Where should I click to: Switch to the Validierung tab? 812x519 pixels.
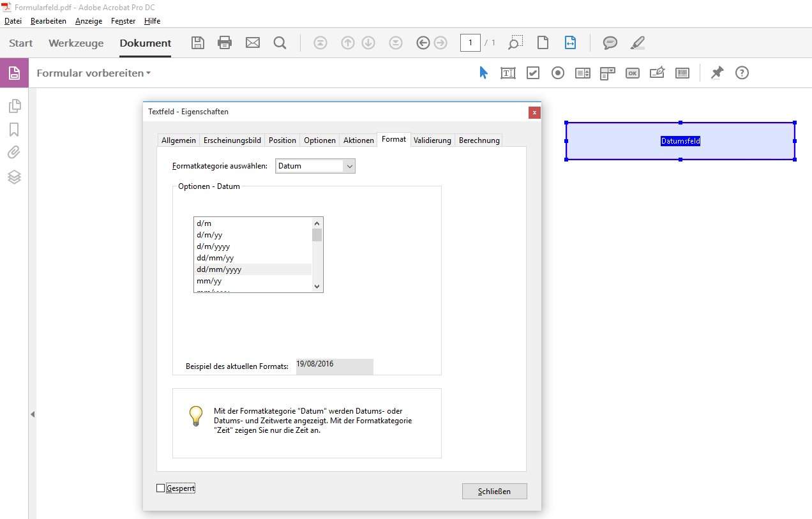tap(432, 140)
